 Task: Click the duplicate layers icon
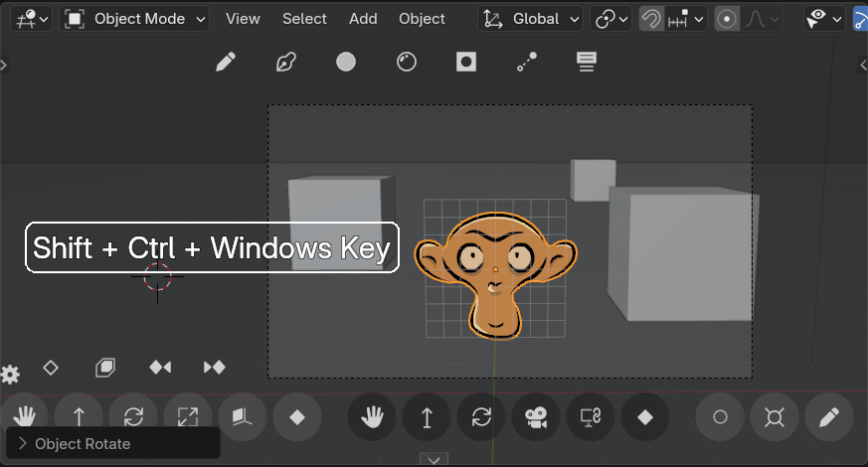(105, 368)
